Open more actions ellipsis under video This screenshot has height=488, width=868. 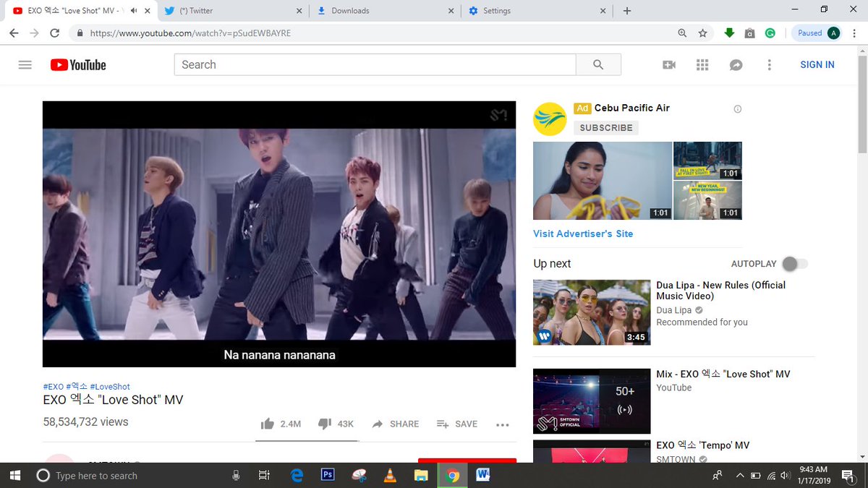[x=503, y=425]
